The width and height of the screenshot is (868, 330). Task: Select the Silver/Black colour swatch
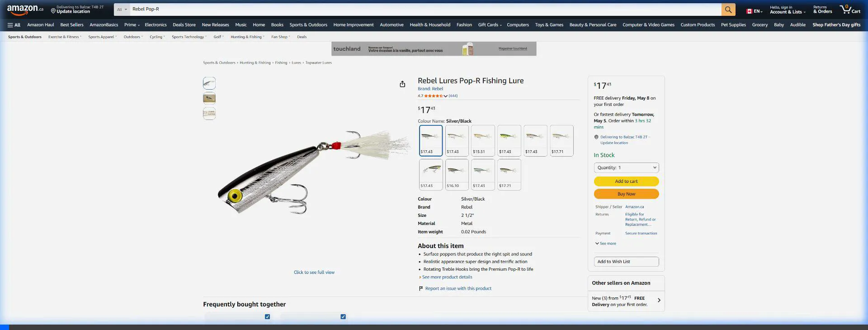tap(431, 141)
